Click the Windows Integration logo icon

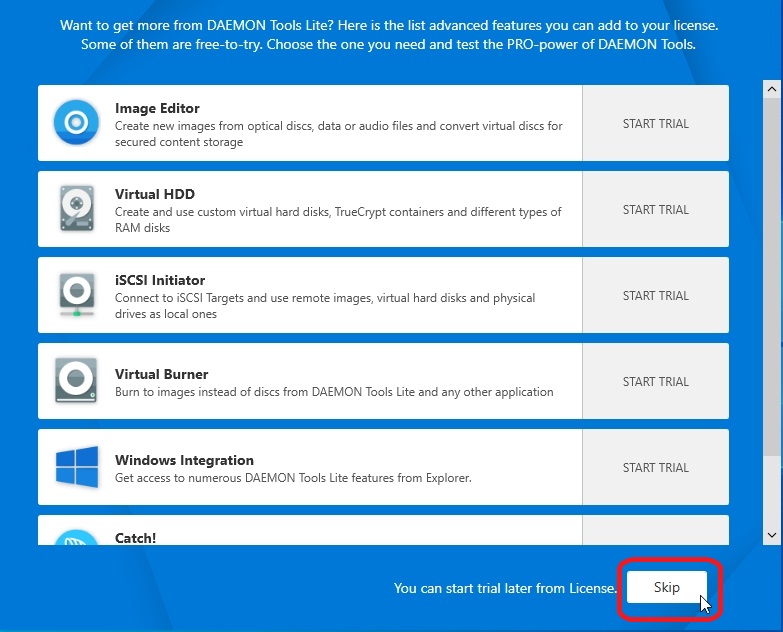pyautogui.click(x=77, y=467)
